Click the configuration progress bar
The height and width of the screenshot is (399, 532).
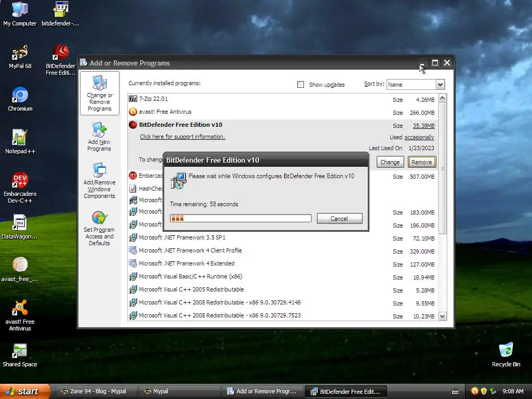coord(241,218)
